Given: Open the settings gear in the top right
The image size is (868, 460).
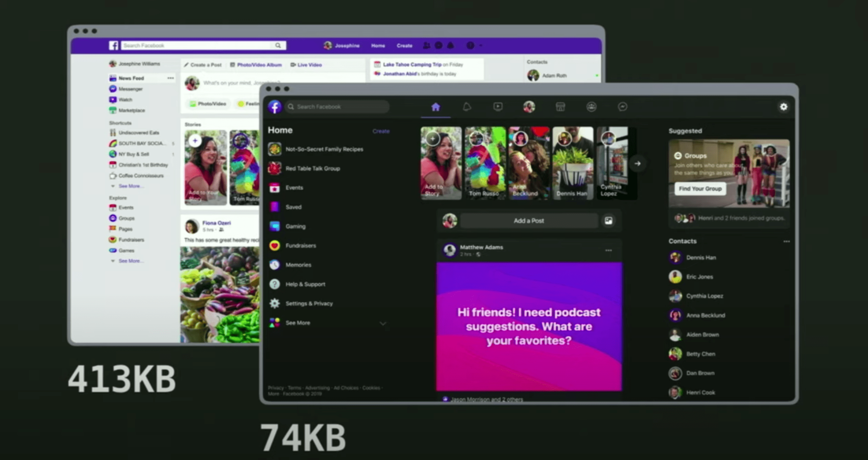Looking at the screenshot, I should 783,107.
